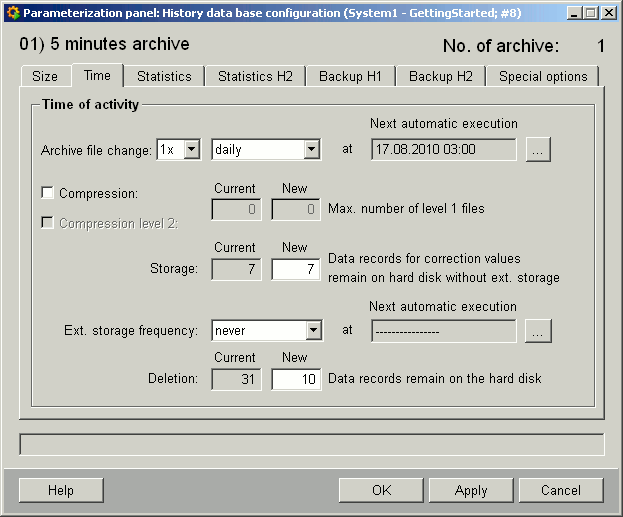Close the History data base configuration window
Viewport: 623px width, 517px height.
coord(608,13)
